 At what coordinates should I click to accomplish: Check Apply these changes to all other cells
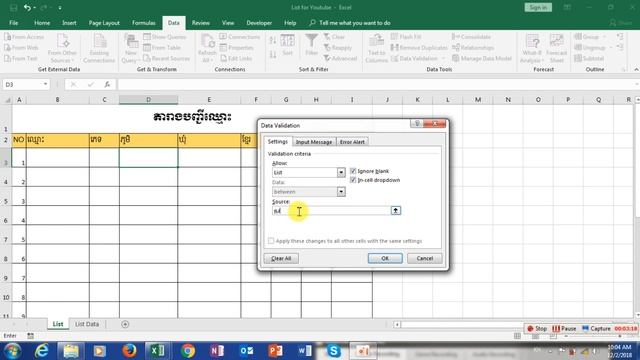click(271, 241)
